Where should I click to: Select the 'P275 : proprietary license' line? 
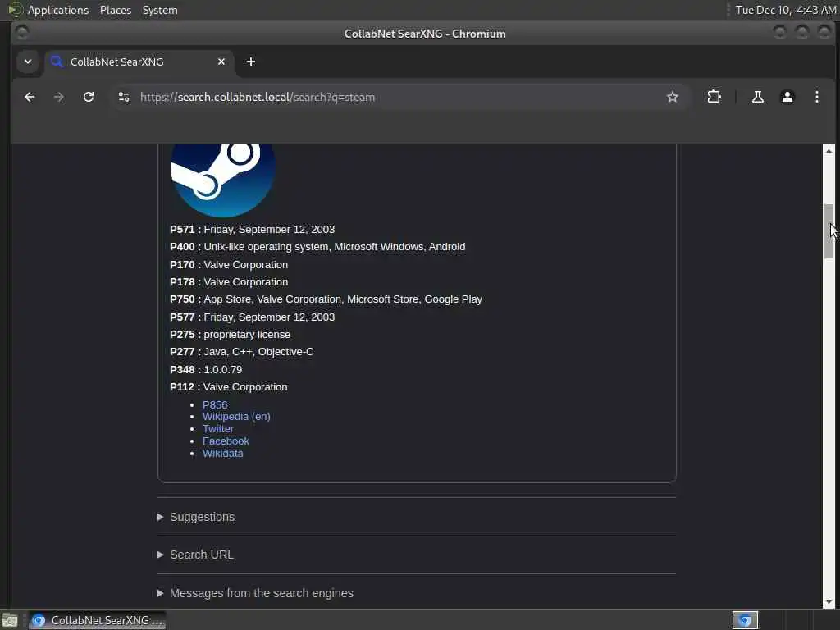point(231,335)
